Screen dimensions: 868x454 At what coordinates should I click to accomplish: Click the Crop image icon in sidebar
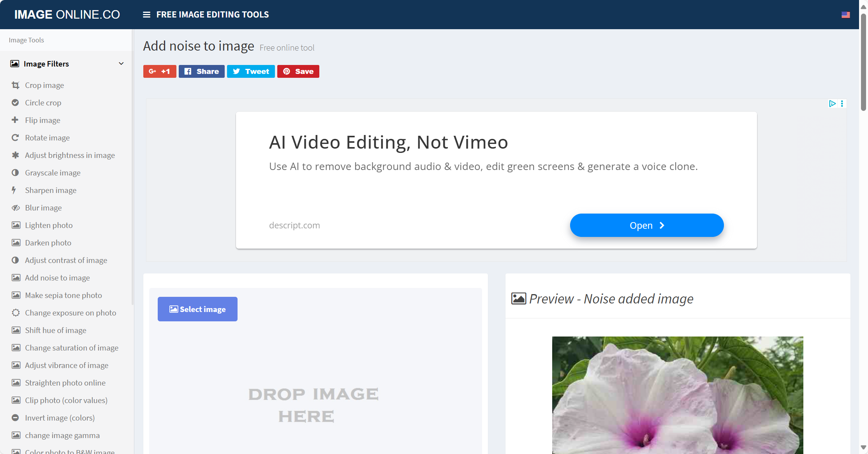(x=16, y=85)
